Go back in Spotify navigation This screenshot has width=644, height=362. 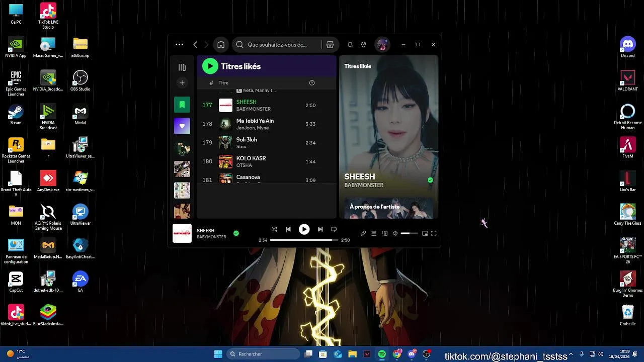195,45
